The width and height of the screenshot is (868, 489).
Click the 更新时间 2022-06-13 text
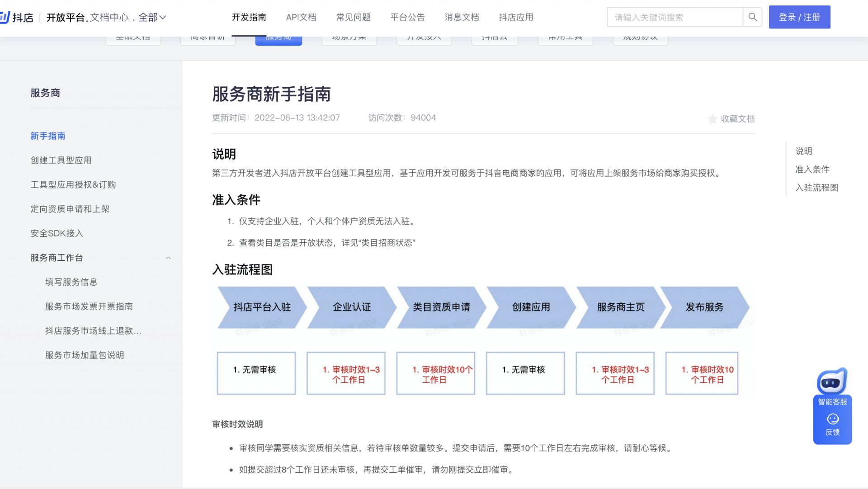[x=276, y=118]
